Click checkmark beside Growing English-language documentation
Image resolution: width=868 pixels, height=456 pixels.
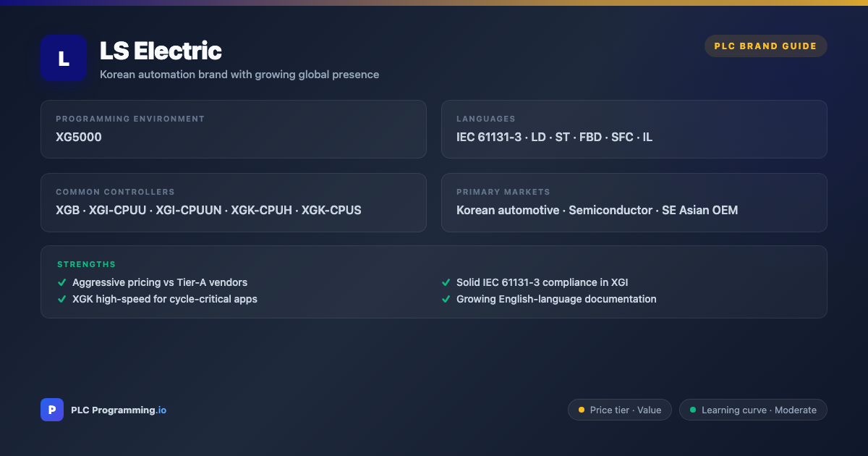click(x=446, y=299)
